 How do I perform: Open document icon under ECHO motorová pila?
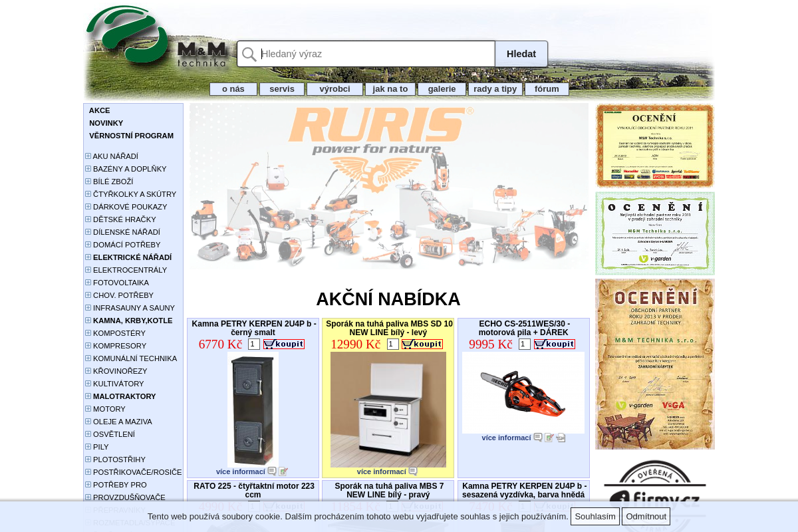[x=561, y=438]
